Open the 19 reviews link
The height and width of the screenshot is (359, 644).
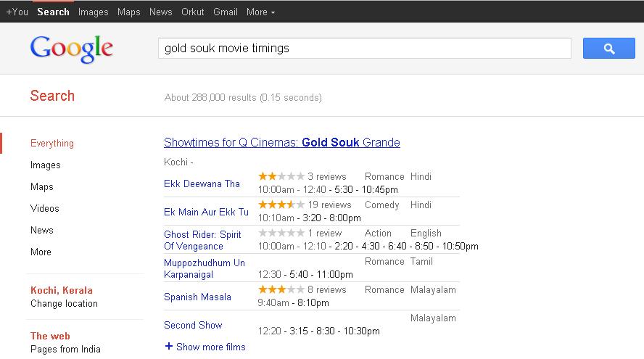click(x=329, y=205)
